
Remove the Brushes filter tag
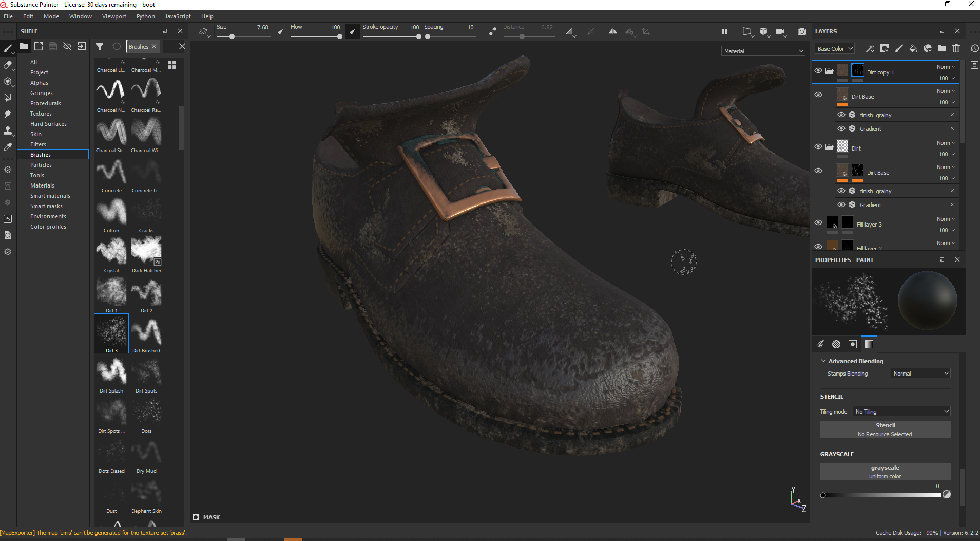pos(154,46)
